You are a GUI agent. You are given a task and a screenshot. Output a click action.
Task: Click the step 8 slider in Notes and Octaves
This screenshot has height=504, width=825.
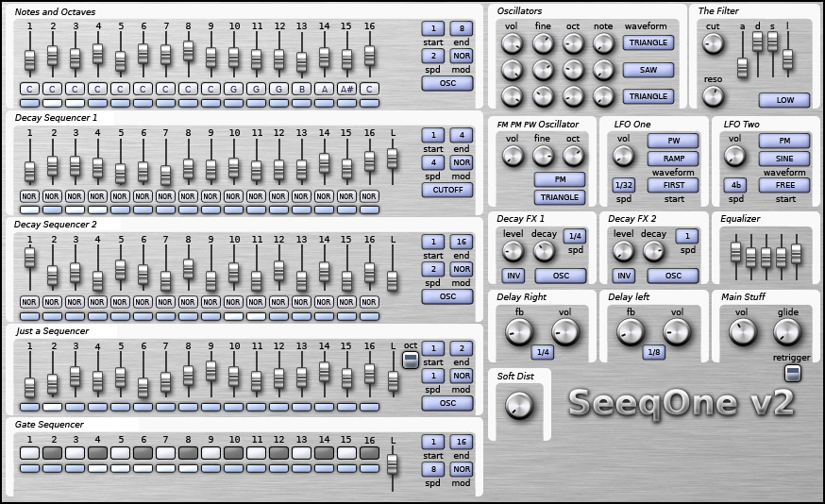pyautogui.click(x=188, y=52)
